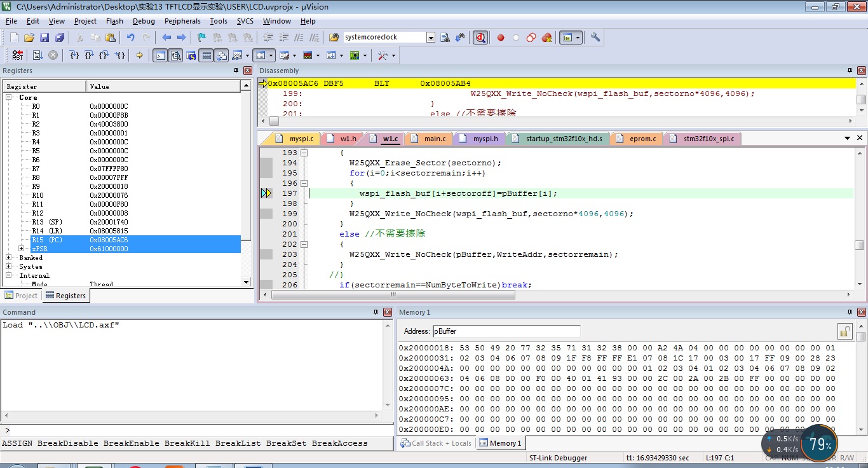Open the eprom.c tab
Image resolution: width=868 pixels, height=468 pixels.
point(643,139)
